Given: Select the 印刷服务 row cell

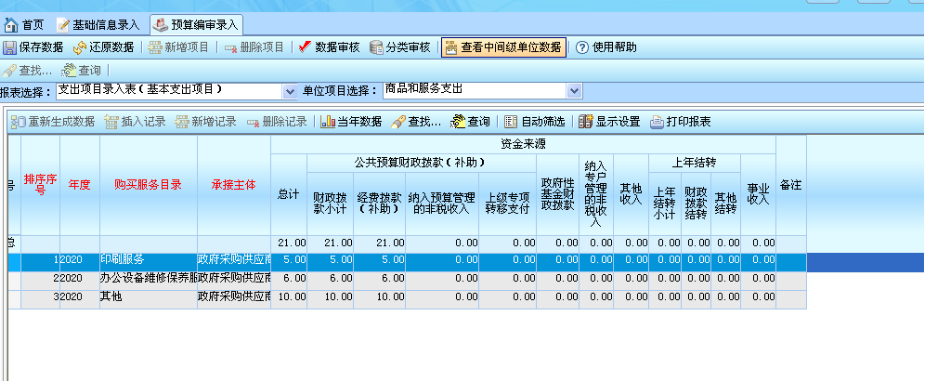Looking at the screenshot, I should 149,262.
